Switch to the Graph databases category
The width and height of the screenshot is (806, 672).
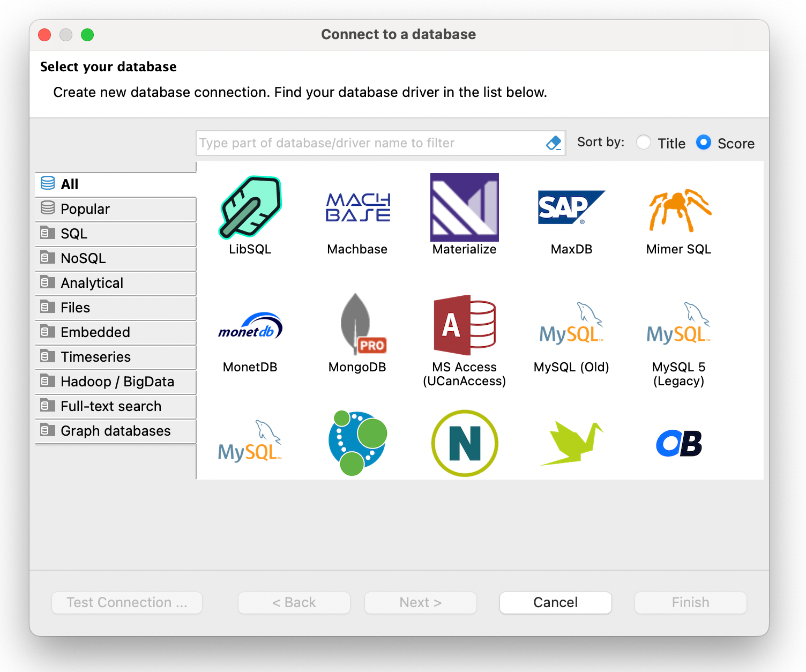pyautogui.click(x=116, y=431)
